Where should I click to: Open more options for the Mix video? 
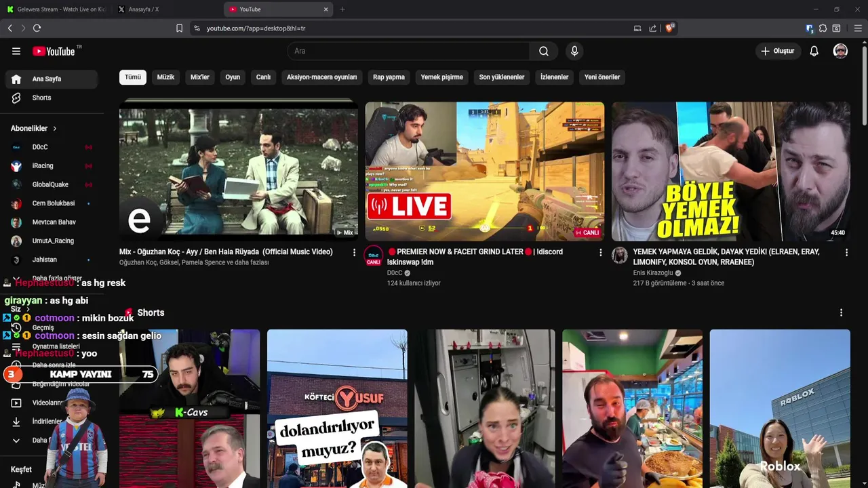[354, 252]
